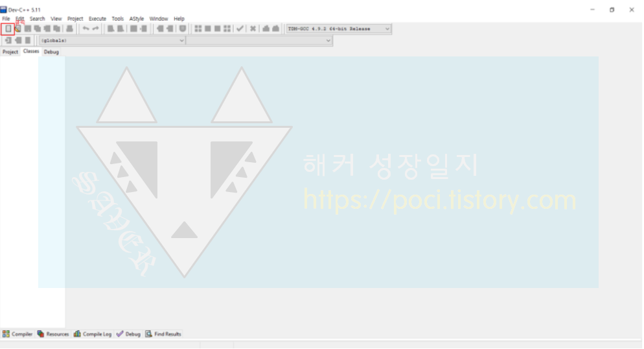
Task: Click the Save toolbar icon
Action: pos(27,29)
